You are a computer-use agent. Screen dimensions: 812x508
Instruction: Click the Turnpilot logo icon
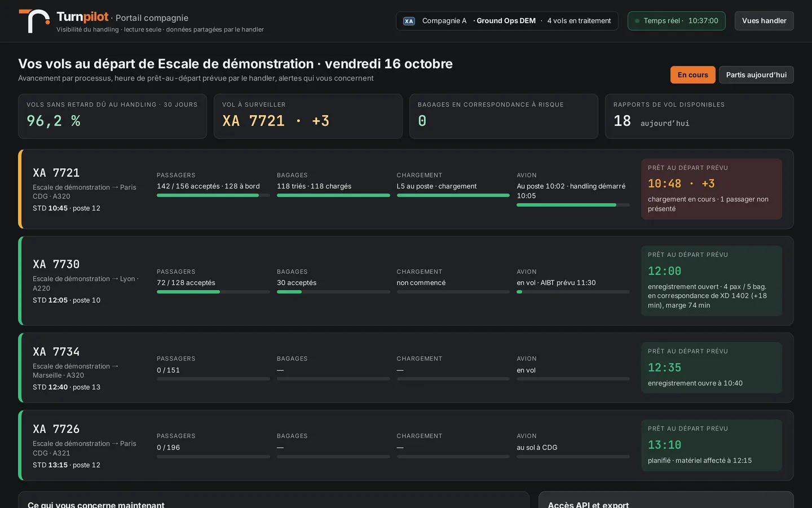tap(34, 21)
